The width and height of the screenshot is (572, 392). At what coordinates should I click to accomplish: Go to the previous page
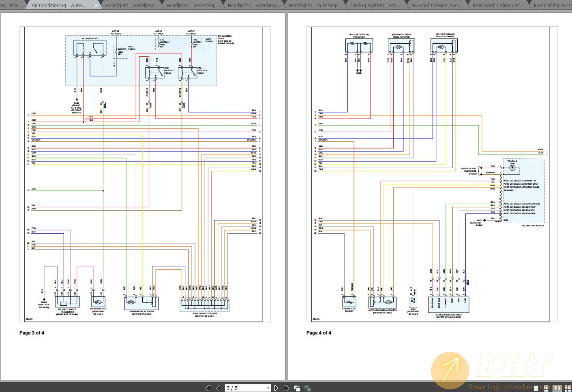pos(219,388)
